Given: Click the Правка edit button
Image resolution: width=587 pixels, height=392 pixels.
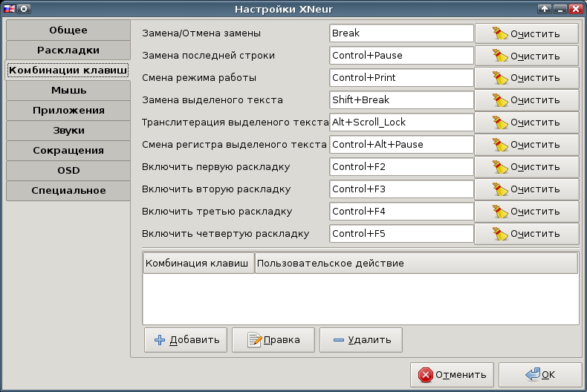Looking at the screenshot, I should click(x=273, y=340).
